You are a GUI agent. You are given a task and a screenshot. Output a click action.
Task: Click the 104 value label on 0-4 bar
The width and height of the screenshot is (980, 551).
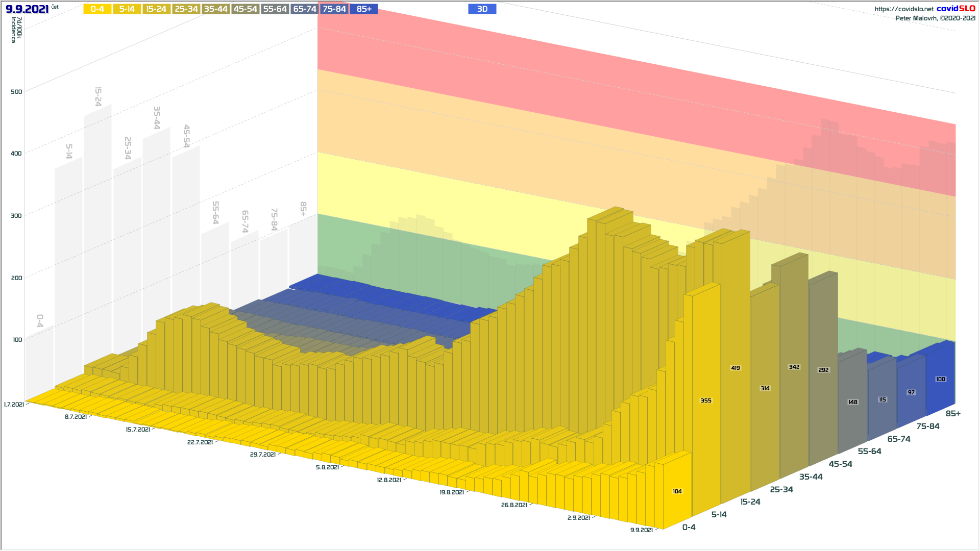[x=677, y=491]
